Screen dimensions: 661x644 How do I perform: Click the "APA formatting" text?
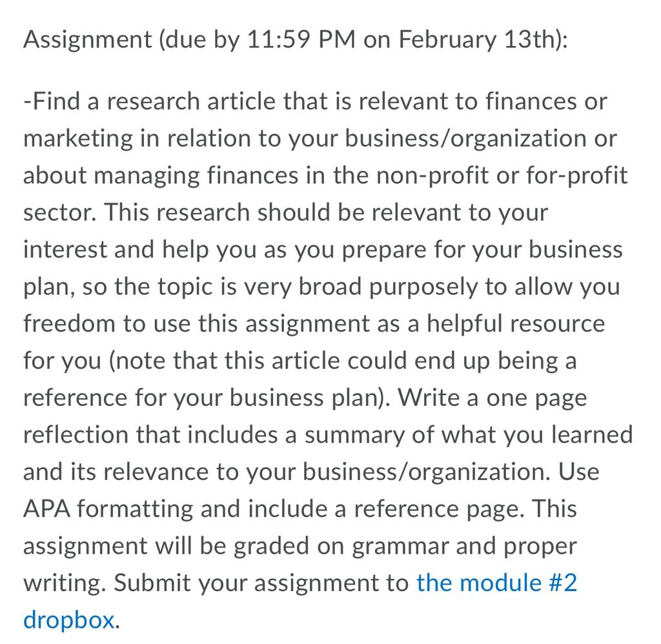[x=108, y=509]
